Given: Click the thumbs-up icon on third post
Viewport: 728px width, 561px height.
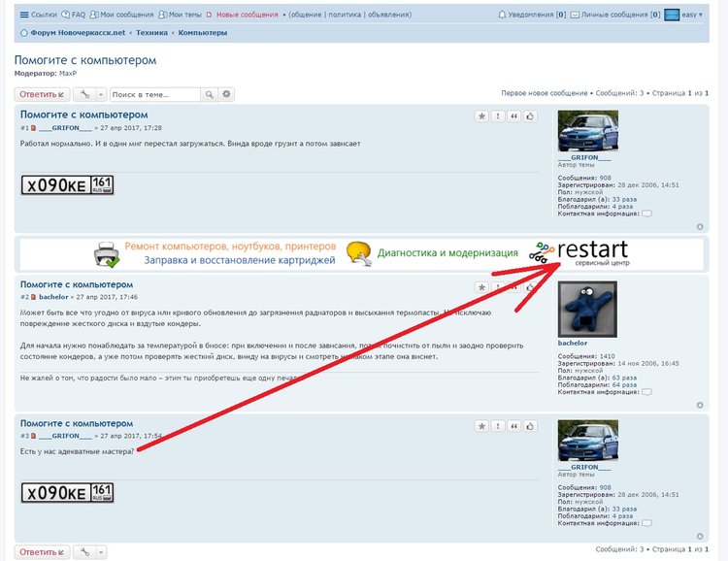Looking at the screenshot, I should coord(530,426).
